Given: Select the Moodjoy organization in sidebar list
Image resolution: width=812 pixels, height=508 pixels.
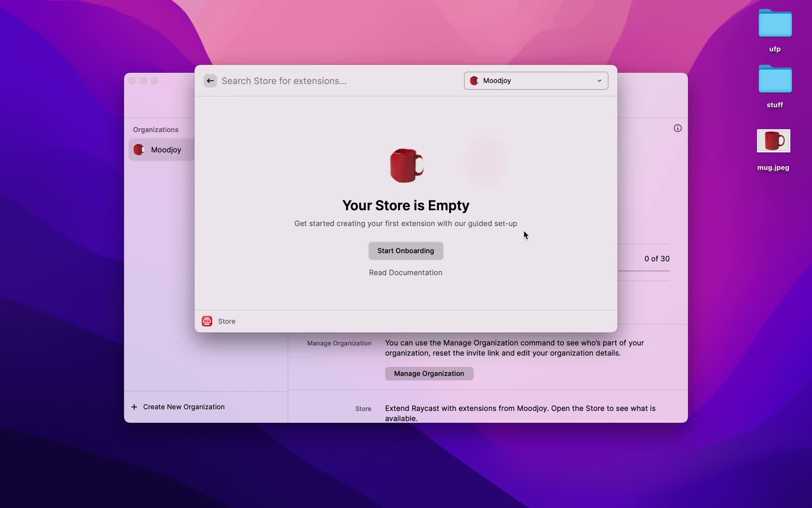Looking at the screenshot, I should coord(165,149).
